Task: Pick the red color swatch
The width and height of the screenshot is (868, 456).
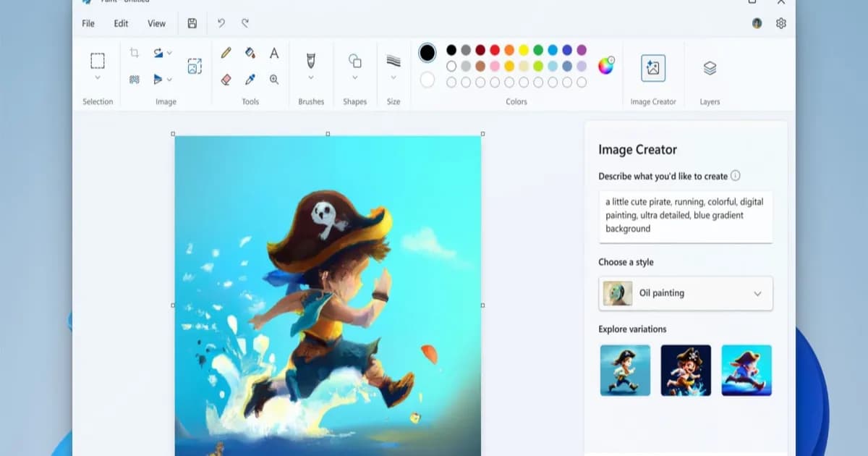Action: [495, 50]
